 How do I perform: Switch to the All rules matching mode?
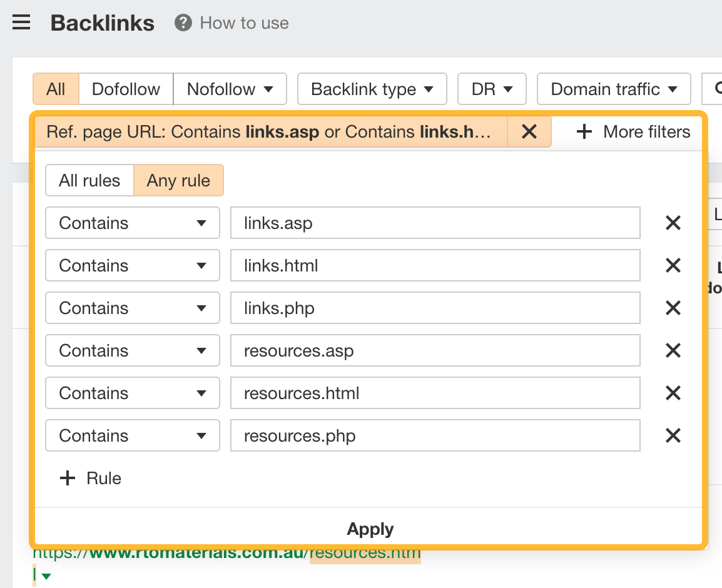89,180
